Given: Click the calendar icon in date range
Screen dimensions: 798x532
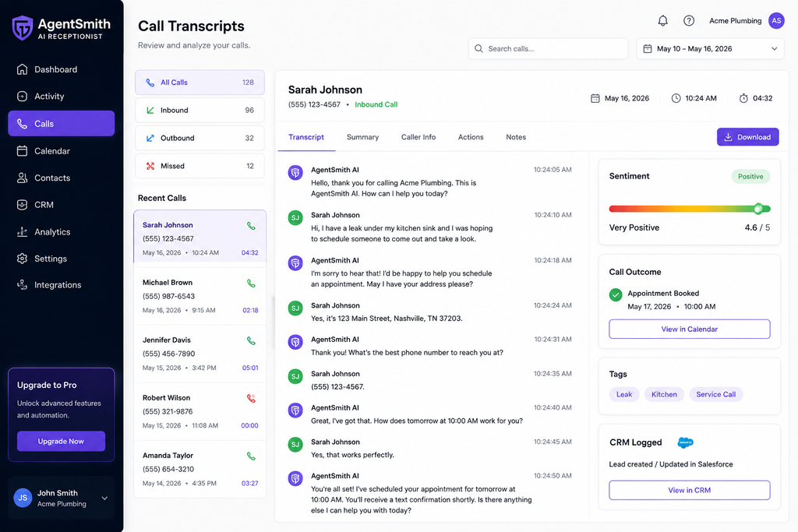Looking at the screenshot, I should pyautogui.click(x=648, y=49).
